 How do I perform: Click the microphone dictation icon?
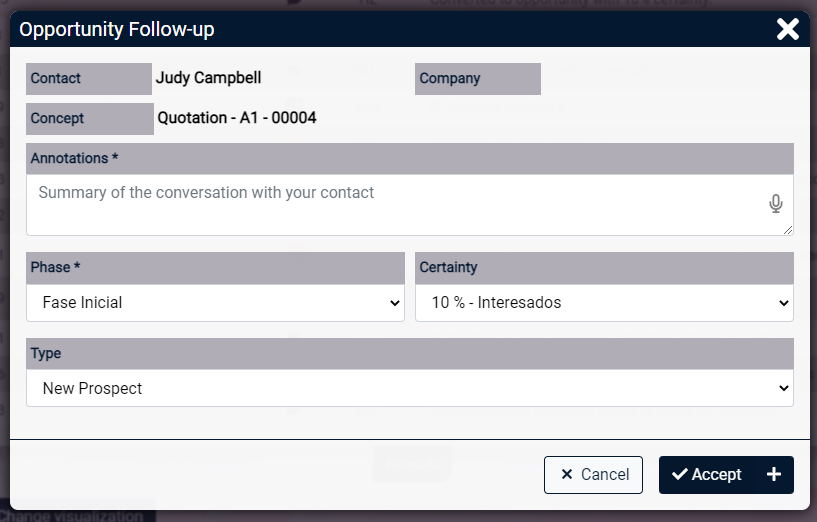[775, 204]
